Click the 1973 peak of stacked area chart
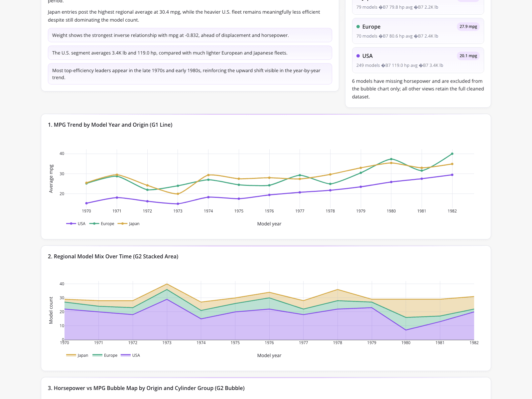 [167, 284]
